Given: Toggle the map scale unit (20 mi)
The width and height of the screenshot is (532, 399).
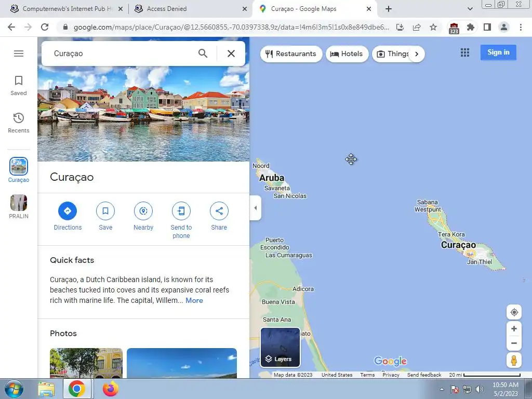Looking at the screenshot, I should pos(485,375).
